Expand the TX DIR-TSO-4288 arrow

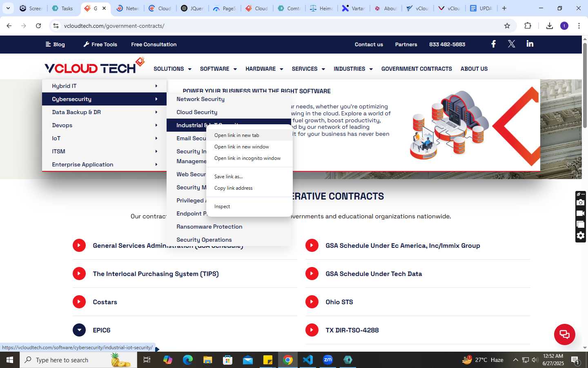tap(312, 330)
